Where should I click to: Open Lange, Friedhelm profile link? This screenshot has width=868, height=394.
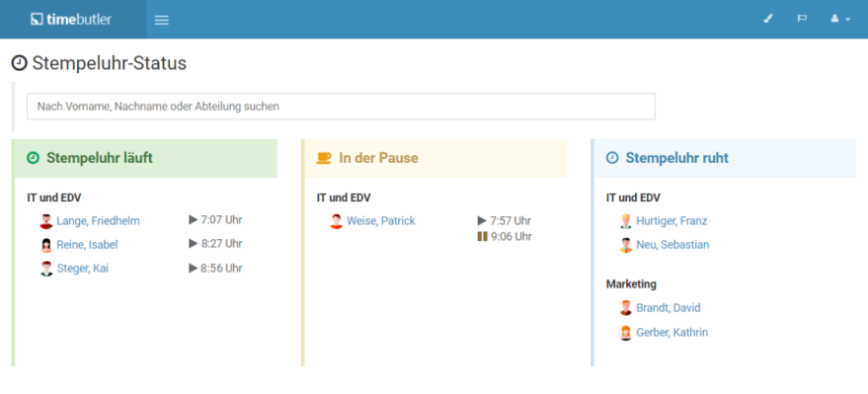tap(98, 221)
